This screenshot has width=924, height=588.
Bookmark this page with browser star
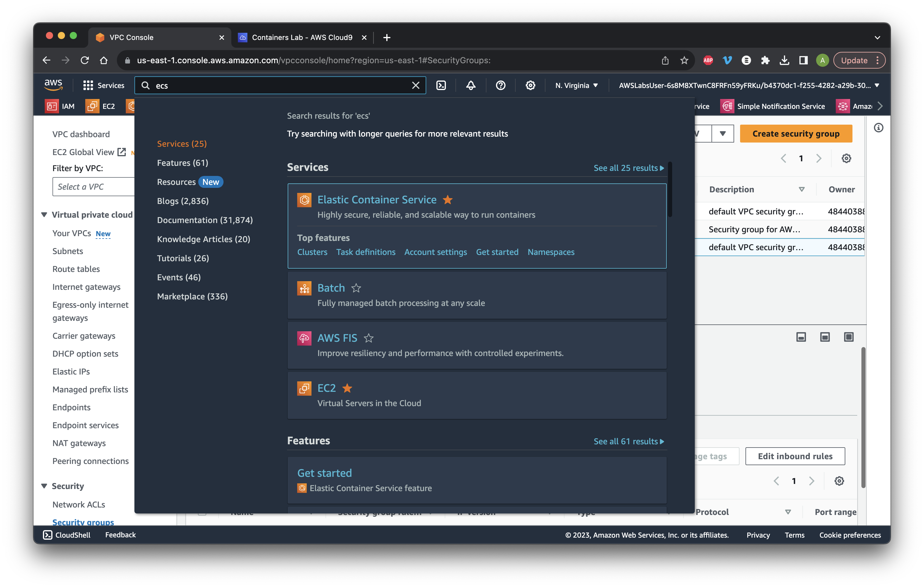click(x=684, y=60)
